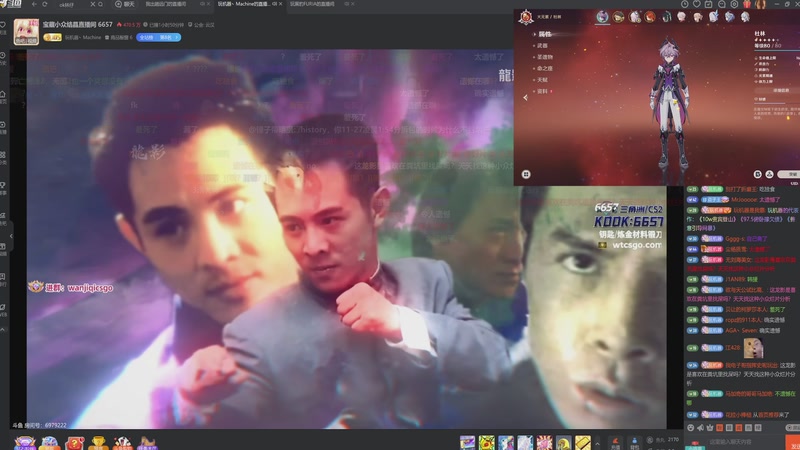Select the red-haired character portrait
The height and width of the screenshot is (450, 800).
coord(650,17)
